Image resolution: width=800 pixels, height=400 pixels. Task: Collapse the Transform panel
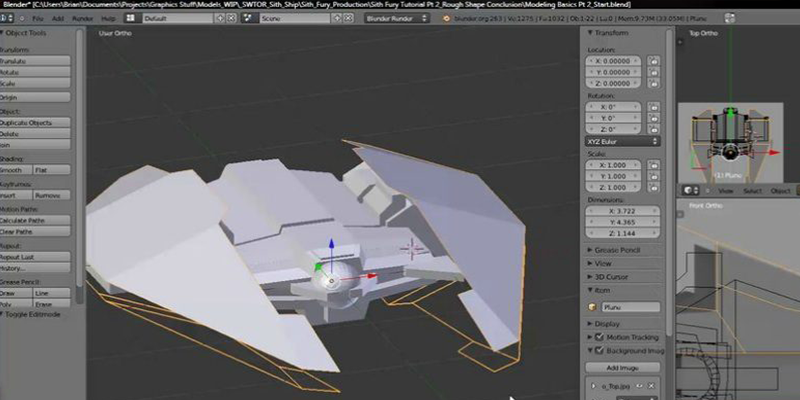[590, 33]
